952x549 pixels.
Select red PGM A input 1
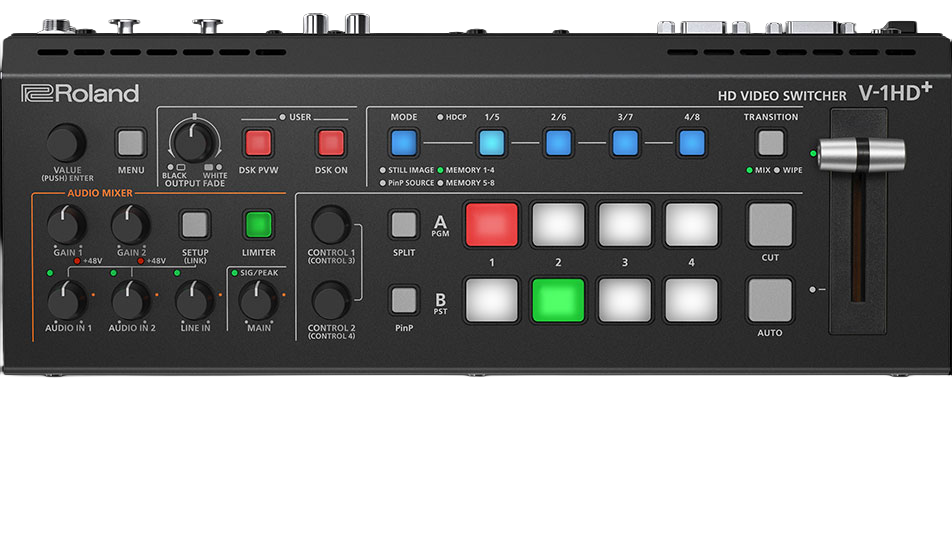pyautogui.click(x=491, y=224)
